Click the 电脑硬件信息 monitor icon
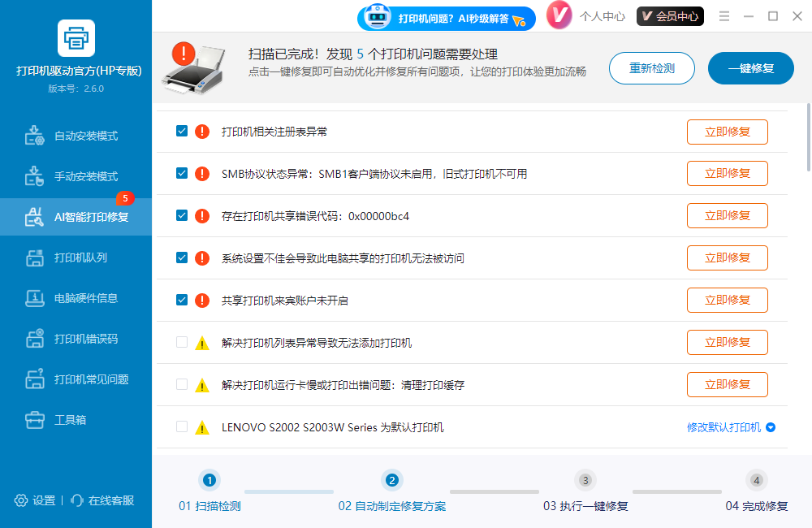The image size is (812, 528). pyautogui.click(x=34, y=298)
